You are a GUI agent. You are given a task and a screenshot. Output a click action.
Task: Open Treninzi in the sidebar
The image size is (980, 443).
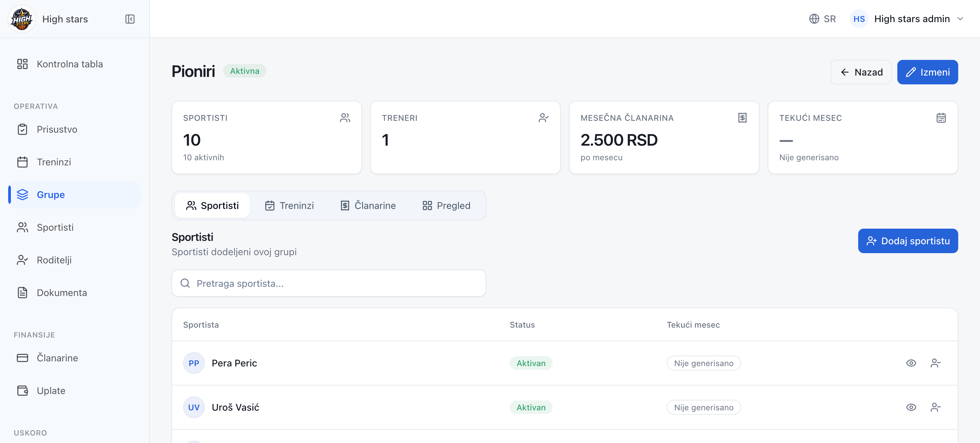[75, 162]
